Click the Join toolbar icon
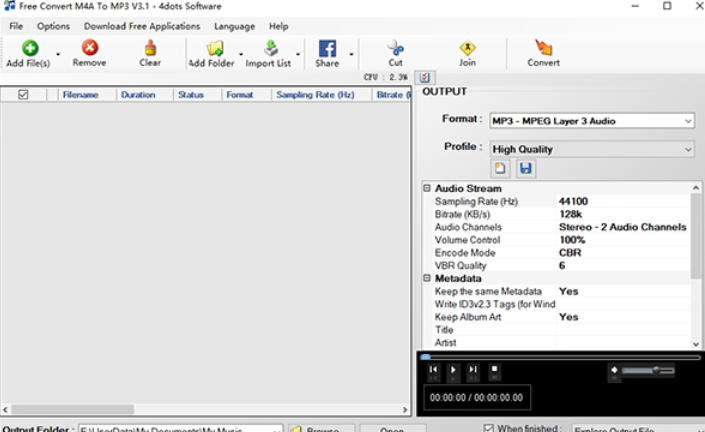Screen dimensions: 705x432 467,48
